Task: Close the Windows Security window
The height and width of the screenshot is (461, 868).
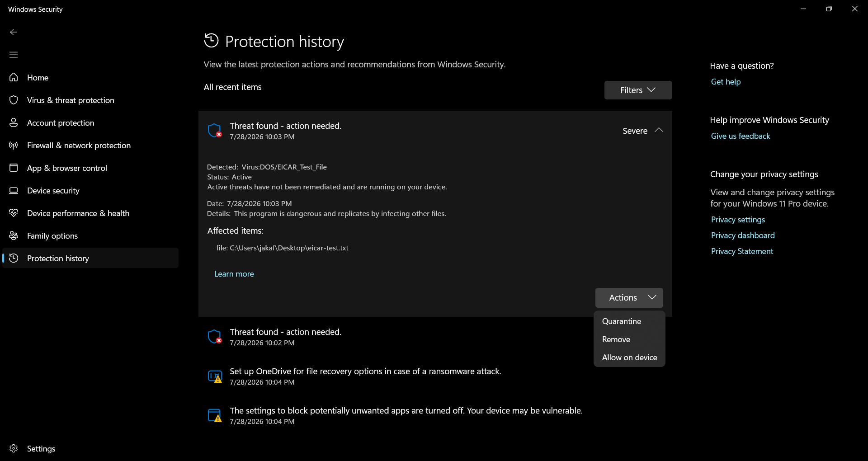Action: tap(854, 9)
